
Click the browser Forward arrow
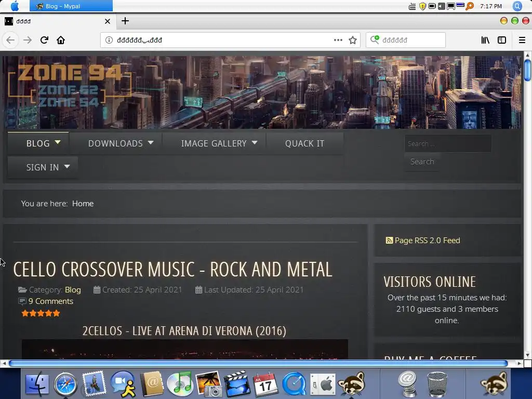(28, 40)
